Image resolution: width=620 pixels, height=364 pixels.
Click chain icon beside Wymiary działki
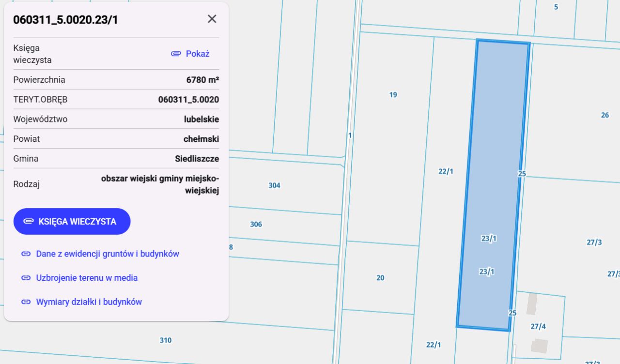pos(26,302)
